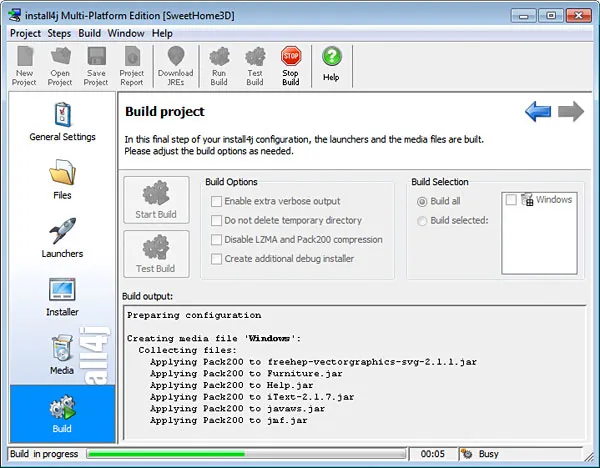Click the New Project toolbar icon
The width and height of the screenshot is (600, 468).
click(x=24, y=65)
